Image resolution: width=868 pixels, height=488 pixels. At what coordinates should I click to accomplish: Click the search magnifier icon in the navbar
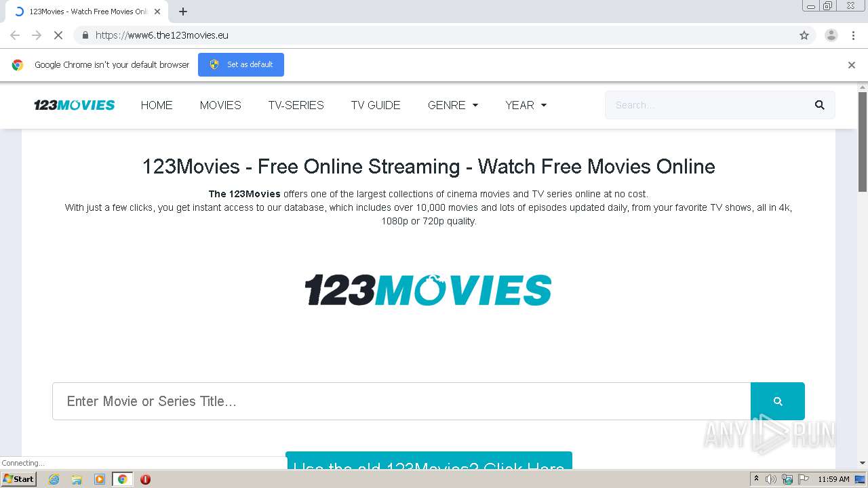tap(819, 105)
